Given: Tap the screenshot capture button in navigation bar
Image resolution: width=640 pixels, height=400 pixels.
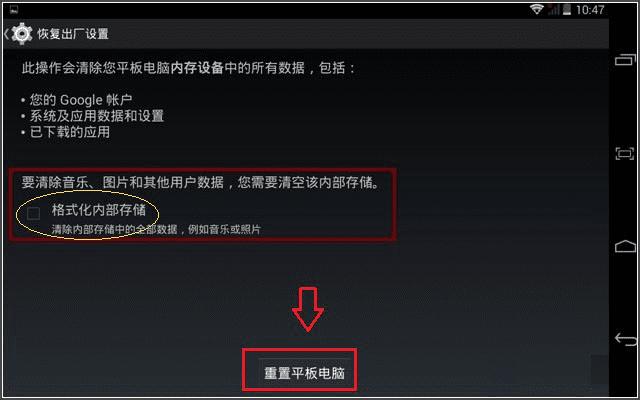Looking at the screenshot, I should tap(624, 153).
